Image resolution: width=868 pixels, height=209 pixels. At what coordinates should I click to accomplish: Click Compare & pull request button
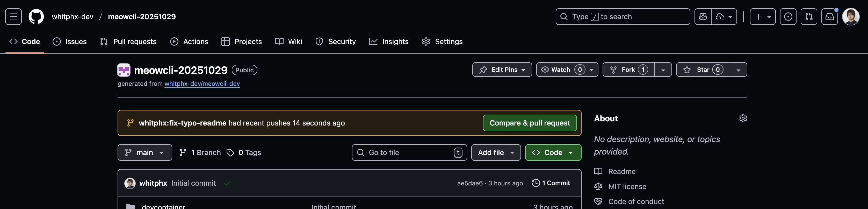pos(530,123)
